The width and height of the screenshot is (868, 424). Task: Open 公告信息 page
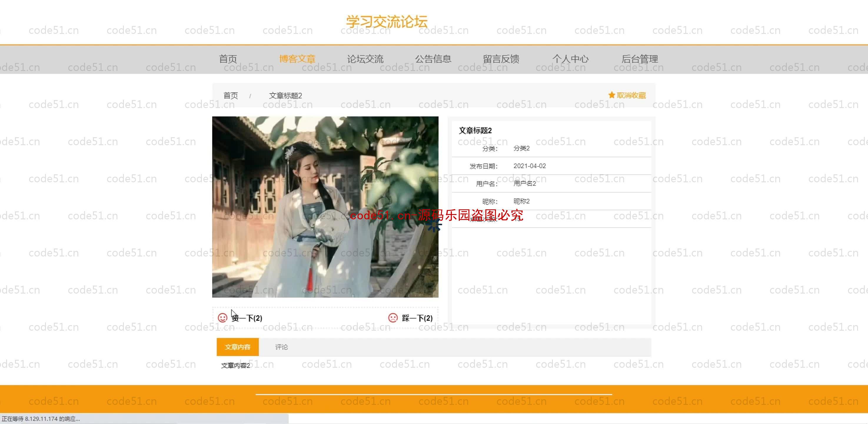pos(433,59)
